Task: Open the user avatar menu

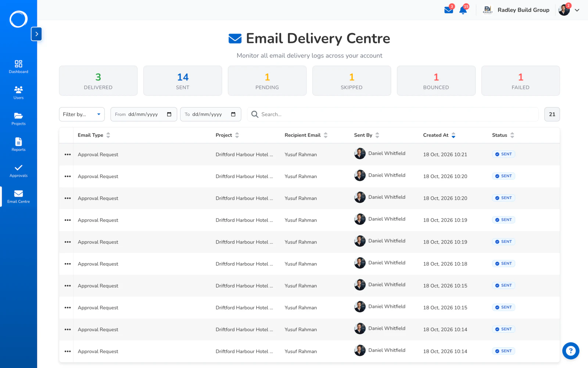Action: [564, 10]
